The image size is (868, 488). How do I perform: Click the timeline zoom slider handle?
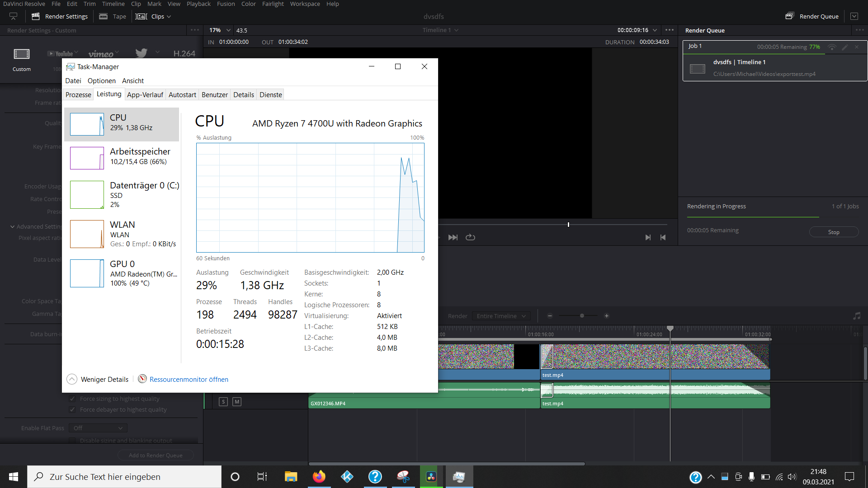point(582,316)
